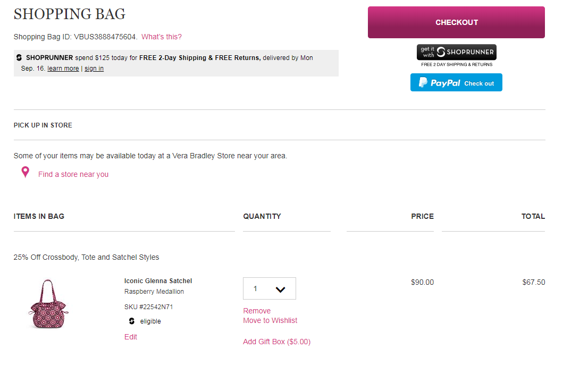Screen dimensions: 588x366
Task: Click the 'PICK UP IN STORE' heading
Action: [x=43, y=125]
